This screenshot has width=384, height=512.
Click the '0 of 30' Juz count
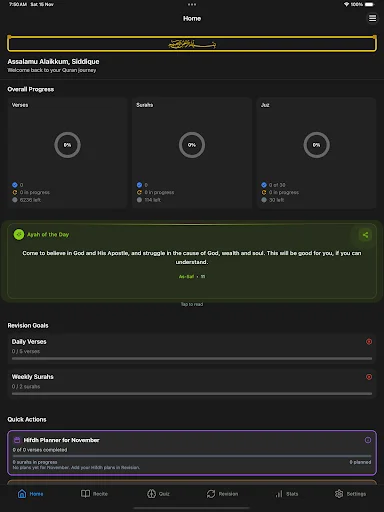pos(277,185)
